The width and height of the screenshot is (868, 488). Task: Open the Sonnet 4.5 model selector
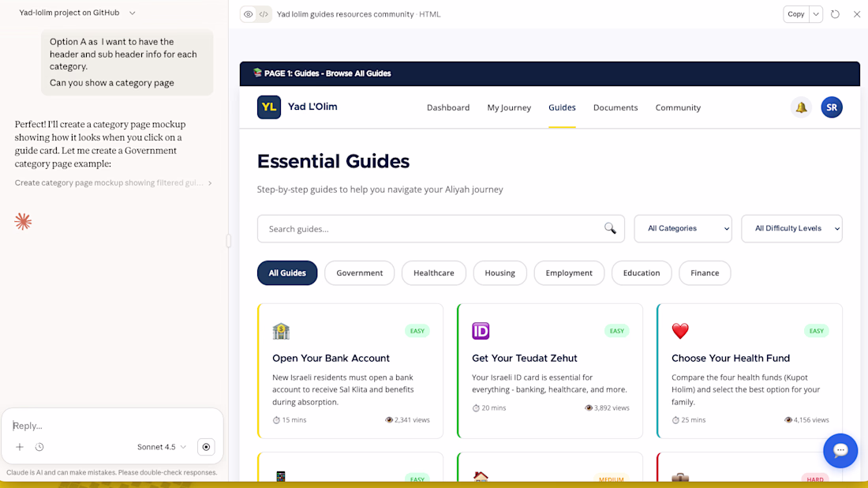point(162,447)
